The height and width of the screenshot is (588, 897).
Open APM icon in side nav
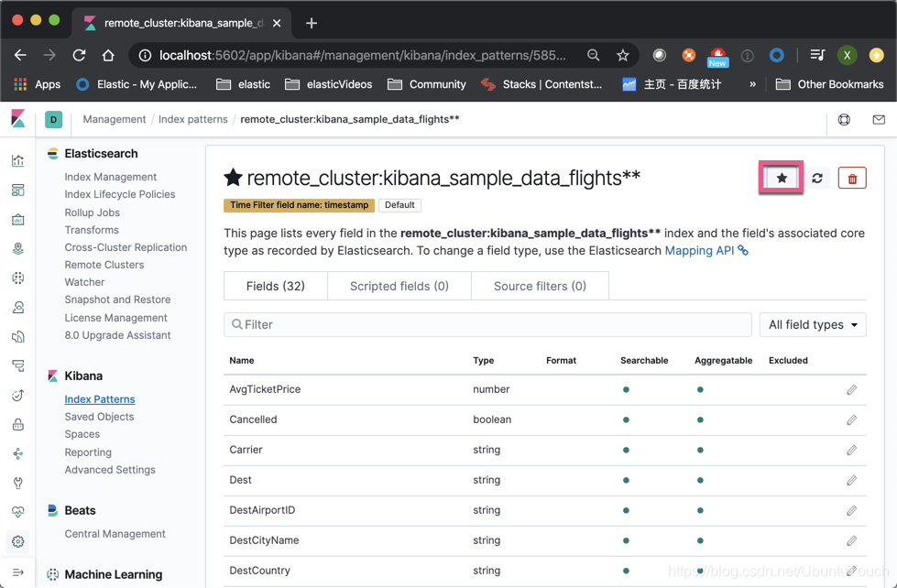point(17,365)
